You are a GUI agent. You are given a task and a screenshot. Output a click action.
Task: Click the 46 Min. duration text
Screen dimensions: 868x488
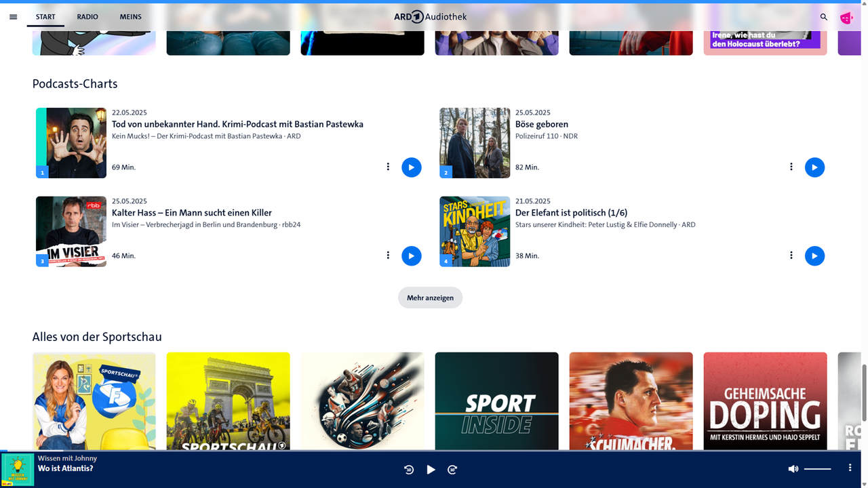point(123,256)
